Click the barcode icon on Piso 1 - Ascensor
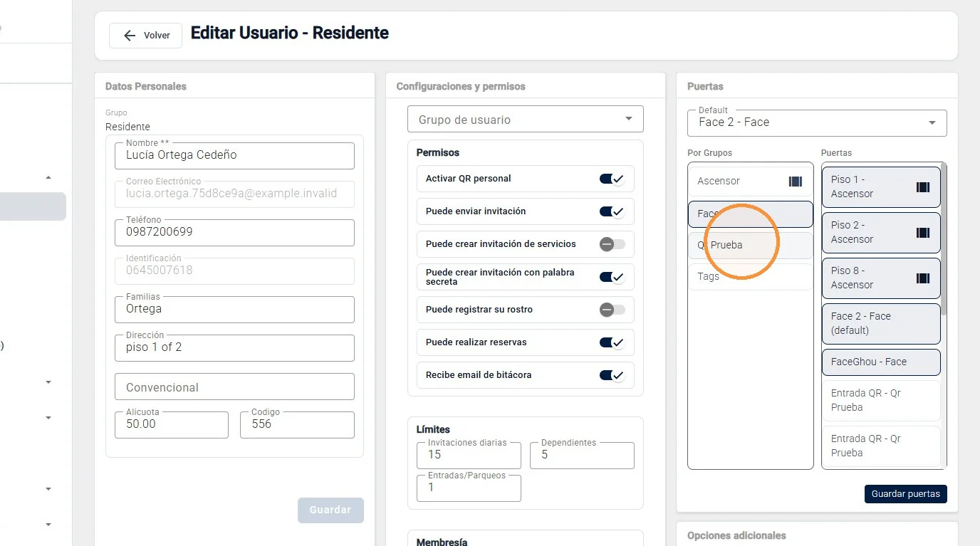Image resolution: width=980 pixels, height=546 pixels. pyautogui.click(x=923, y=187)
